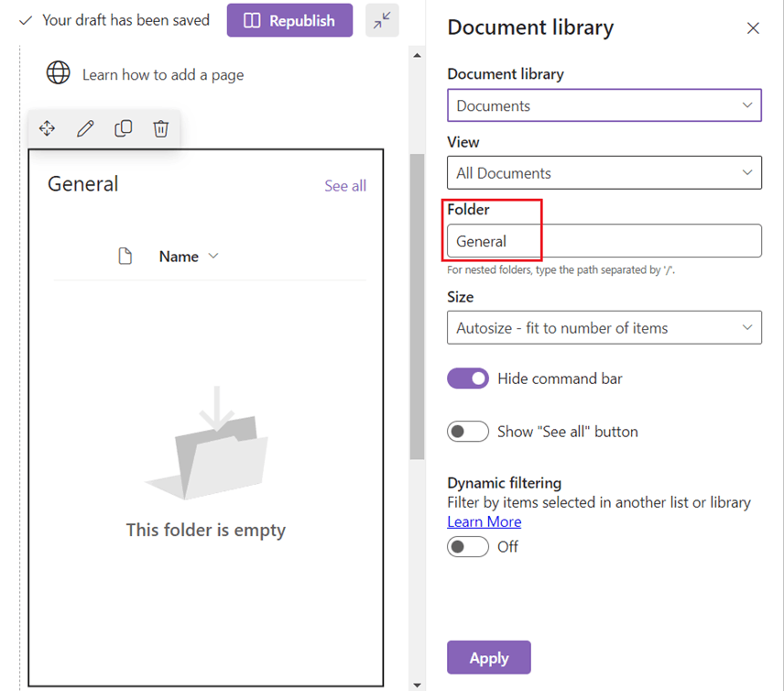
Task: Click the "Your draft has been saved" status text
Action: 125,20
